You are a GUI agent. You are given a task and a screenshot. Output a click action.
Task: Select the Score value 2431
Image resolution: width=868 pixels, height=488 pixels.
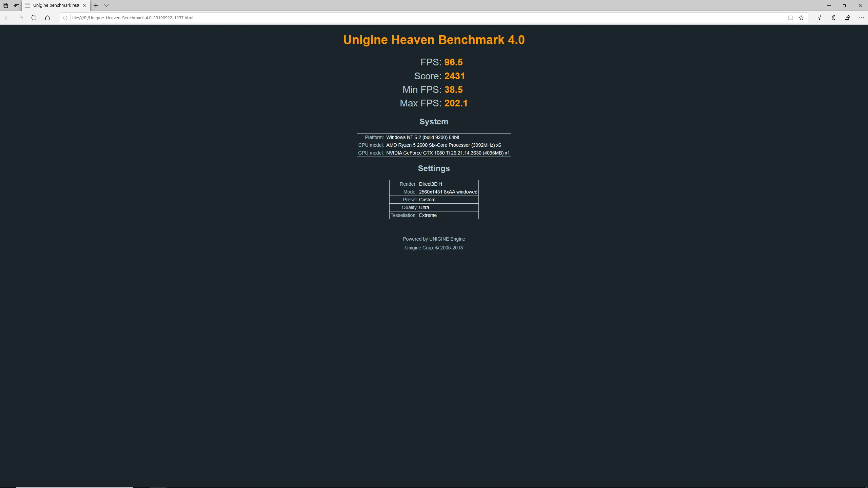click(x=454, y=76)
